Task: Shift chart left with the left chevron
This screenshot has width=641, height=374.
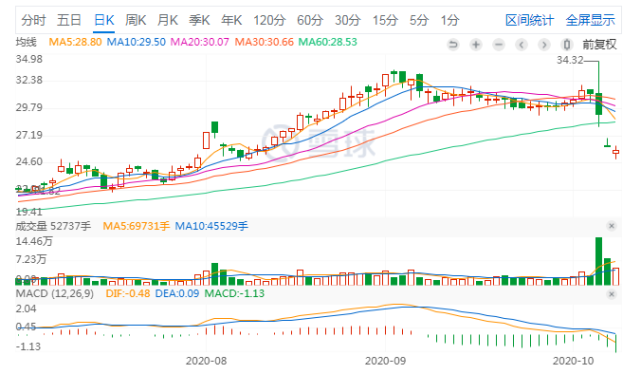Action: click(x=521, y=44)
